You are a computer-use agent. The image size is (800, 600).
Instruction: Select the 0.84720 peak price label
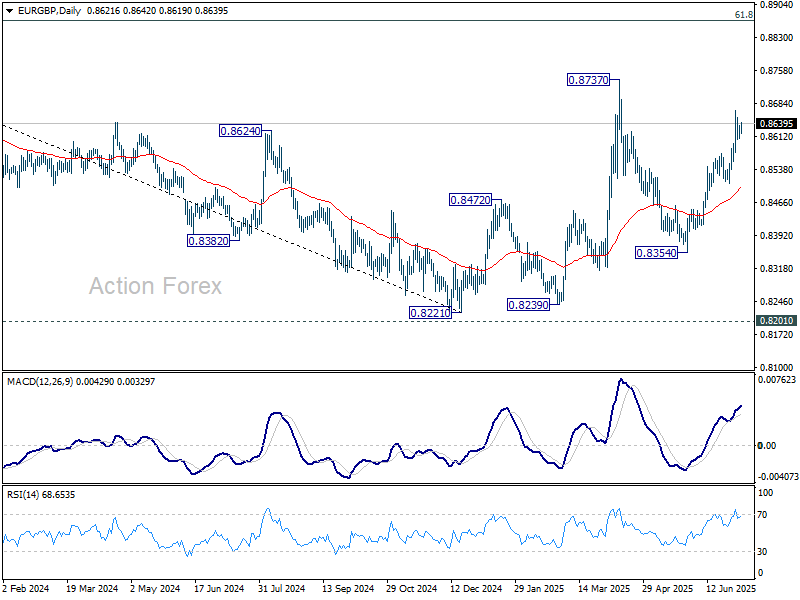point(470,200)
